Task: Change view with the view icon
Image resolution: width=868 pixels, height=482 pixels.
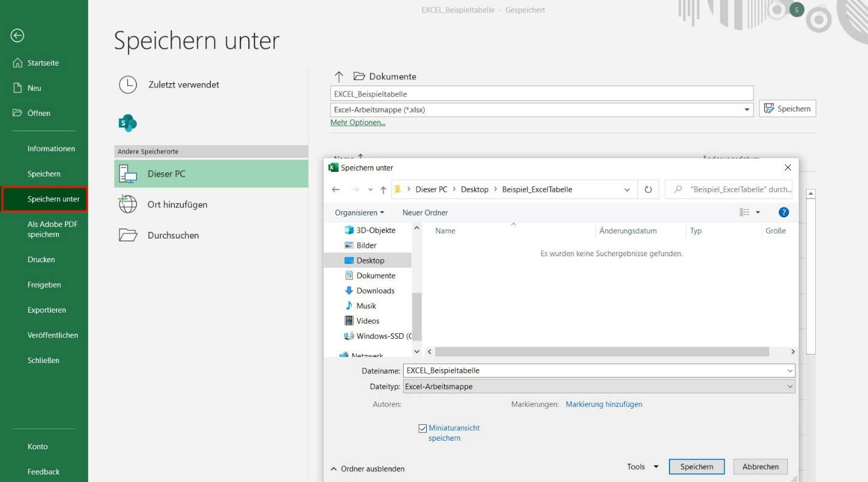Action: pos(745,212)
